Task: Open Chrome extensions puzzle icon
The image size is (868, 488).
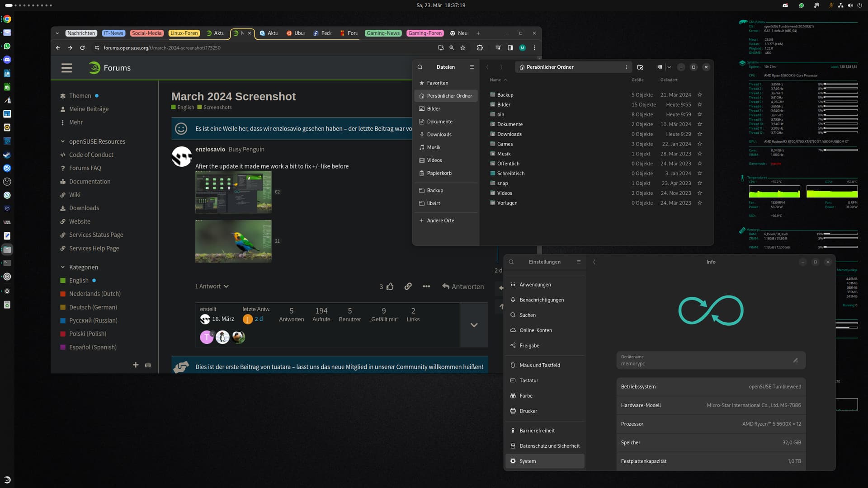Action: (480, 47)
